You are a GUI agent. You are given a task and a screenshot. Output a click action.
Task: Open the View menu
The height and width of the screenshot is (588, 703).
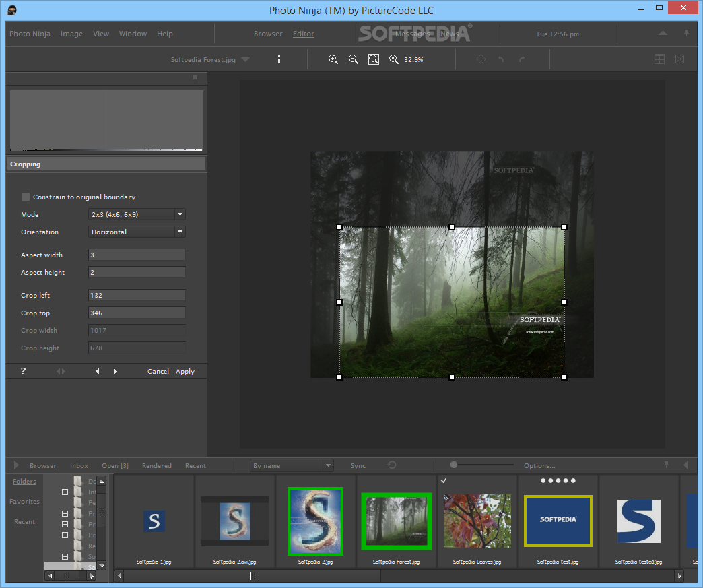(101, 34)
